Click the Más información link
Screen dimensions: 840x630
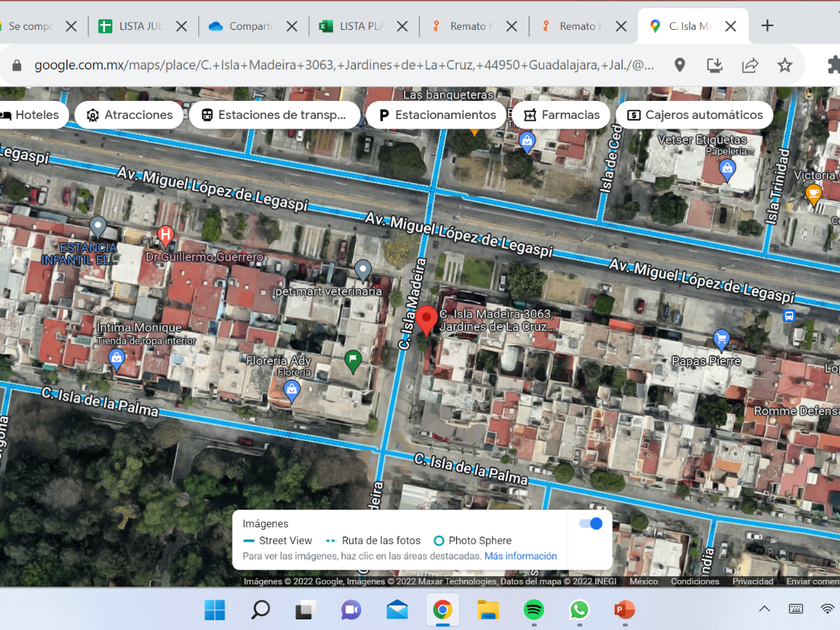(x=521, y=556)
